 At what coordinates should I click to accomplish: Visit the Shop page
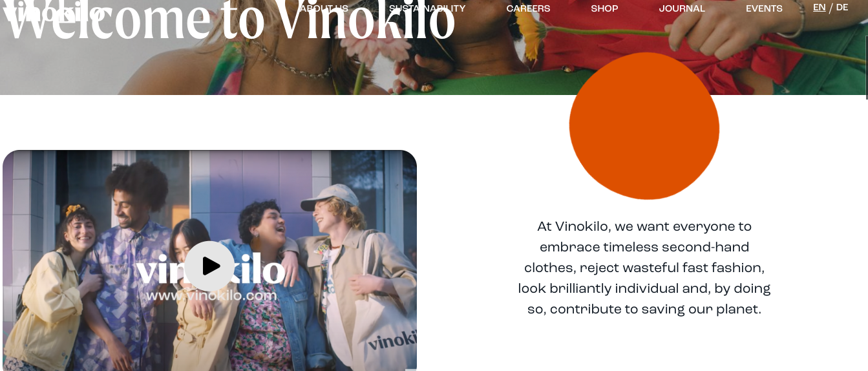point(604,8)
